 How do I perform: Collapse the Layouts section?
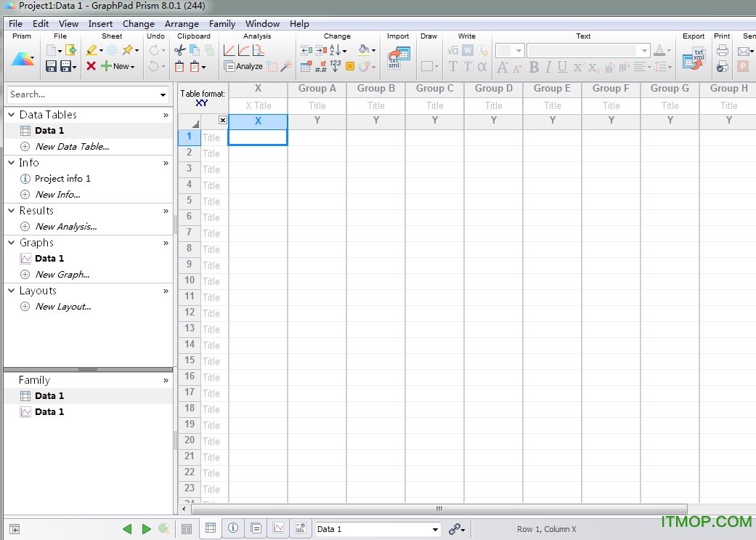pyautogui.click(x=12, y=291)
